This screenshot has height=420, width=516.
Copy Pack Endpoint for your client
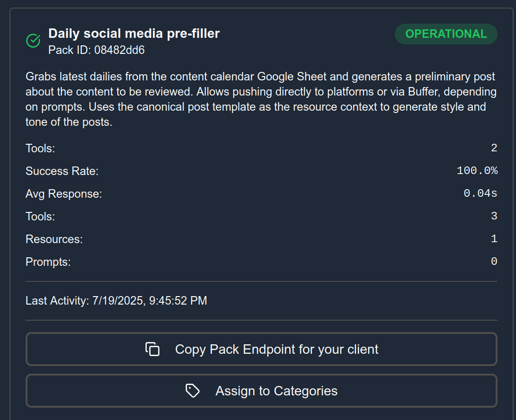(x=261, y=349)
